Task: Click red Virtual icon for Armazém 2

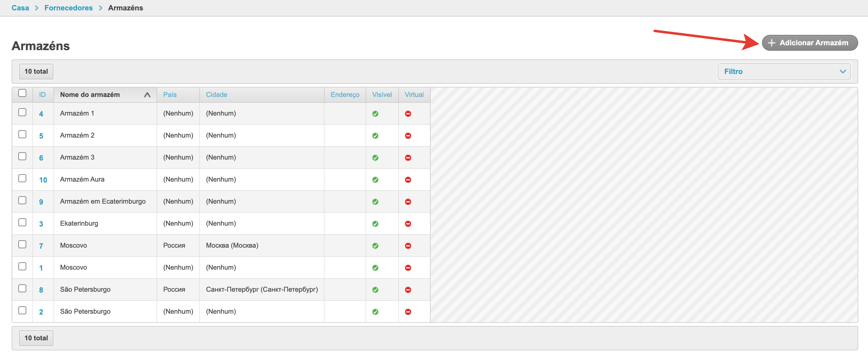Action: pyautogui.click(x=408, y=136)
